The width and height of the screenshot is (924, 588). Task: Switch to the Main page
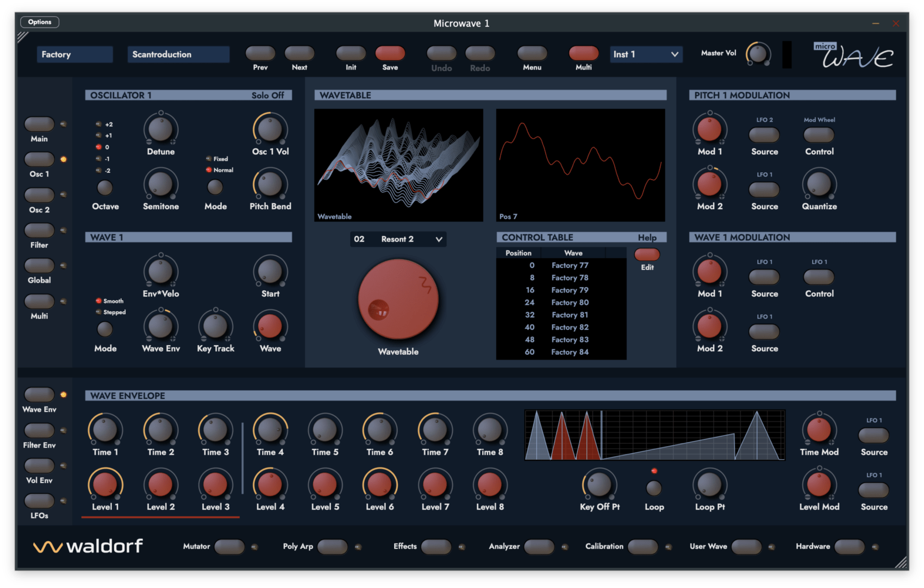pos(39,124)
